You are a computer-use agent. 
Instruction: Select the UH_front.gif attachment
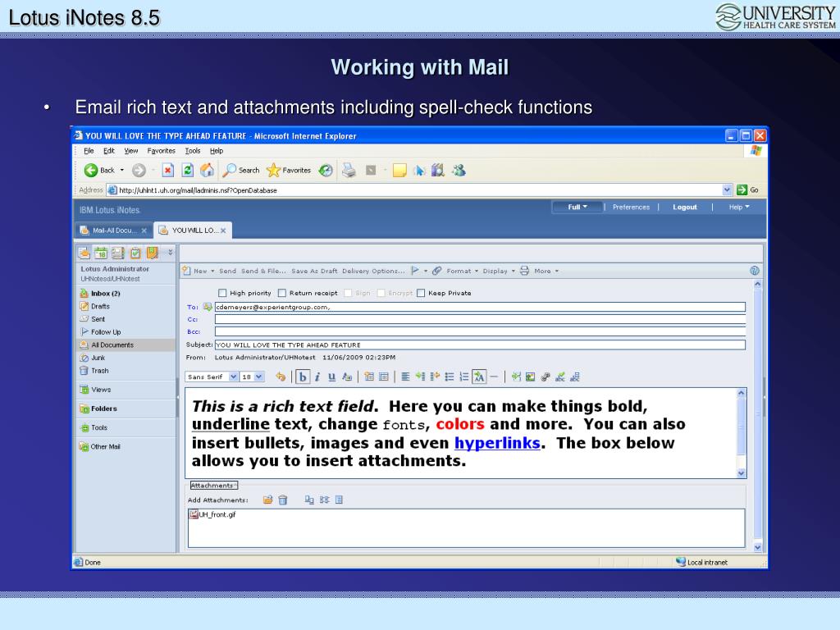click(212, 514)
